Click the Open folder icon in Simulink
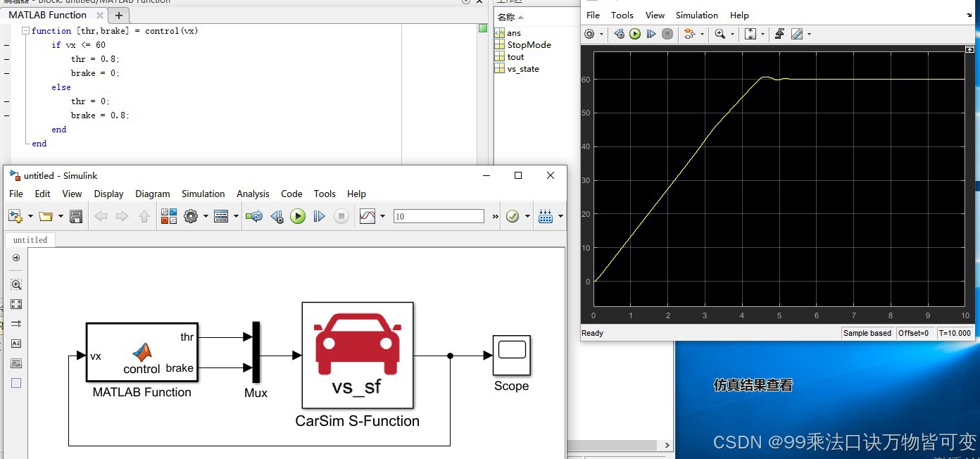 click(46, 217)
